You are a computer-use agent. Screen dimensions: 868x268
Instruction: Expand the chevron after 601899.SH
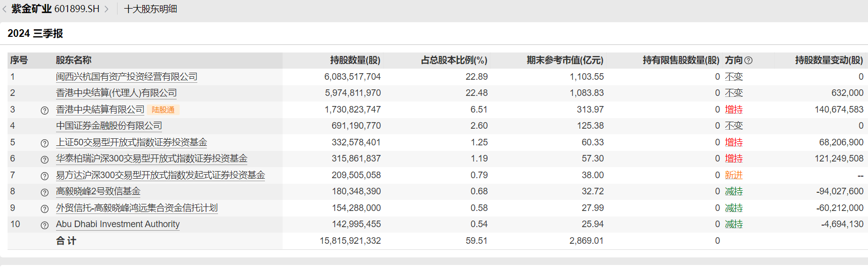(106, 9)
